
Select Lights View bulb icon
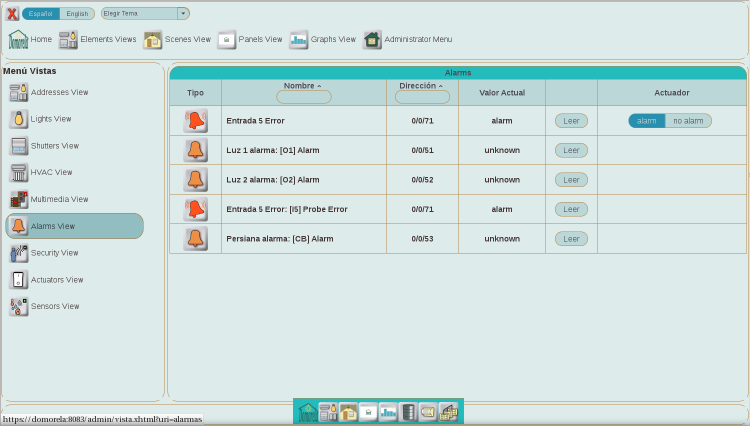coord(19,119)
